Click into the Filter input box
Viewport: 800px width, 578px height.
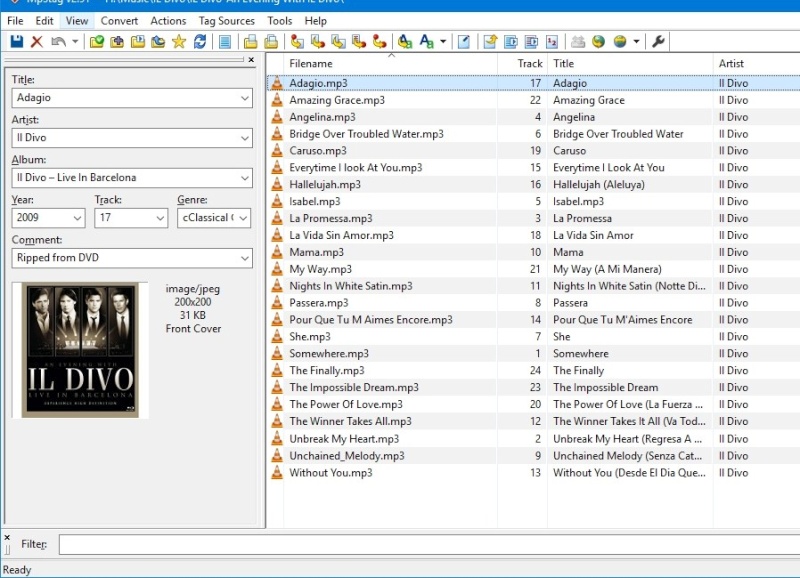pyautogui.click(x=429, y=544)
